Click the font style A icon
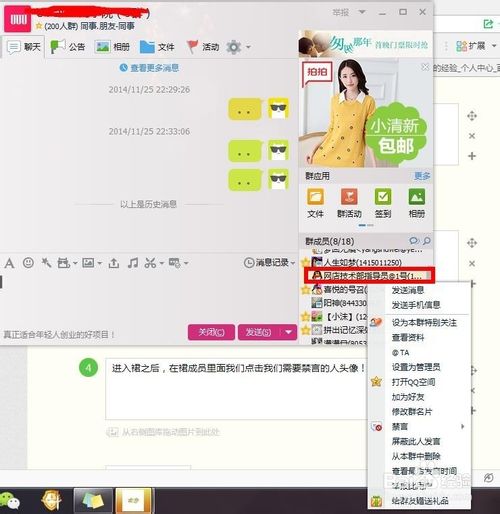This screenshot has width=500, height=514. (x=9, y=263)
